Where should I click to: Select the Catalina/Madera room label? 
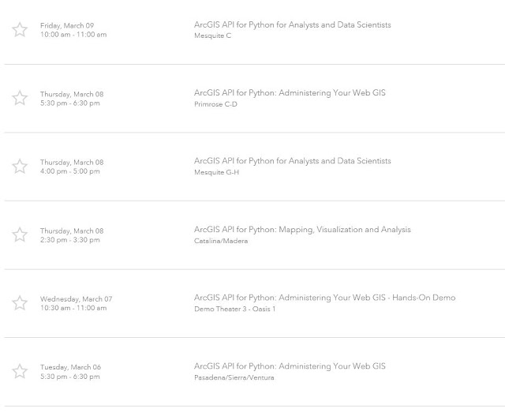click(221, 241)
